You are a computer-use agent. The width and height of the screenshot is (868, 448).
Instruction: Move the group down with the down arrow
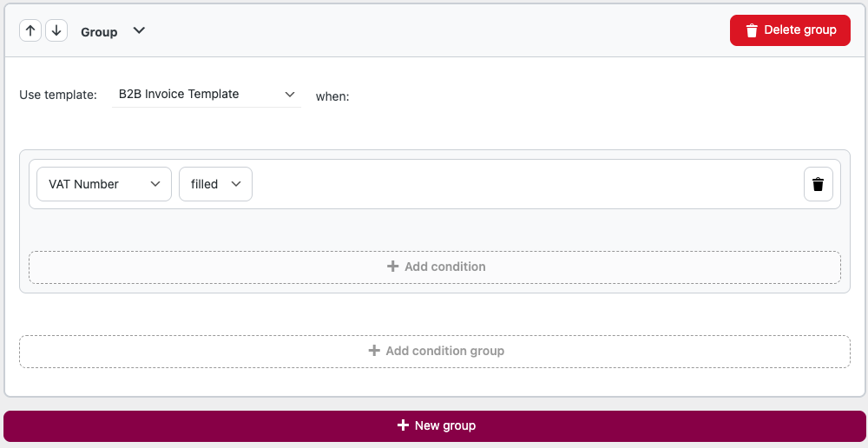coord(56,30)
